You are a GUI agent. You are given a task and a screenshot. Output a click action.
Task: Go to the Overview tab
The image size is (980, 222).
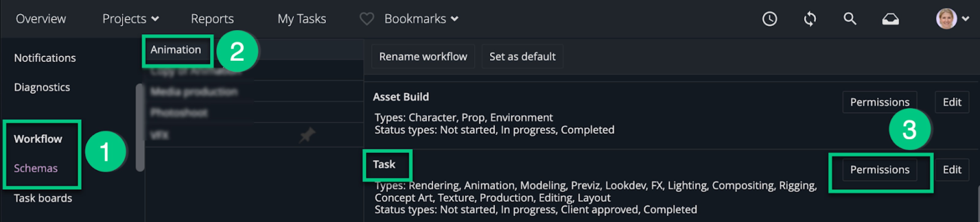click(41, 19)
